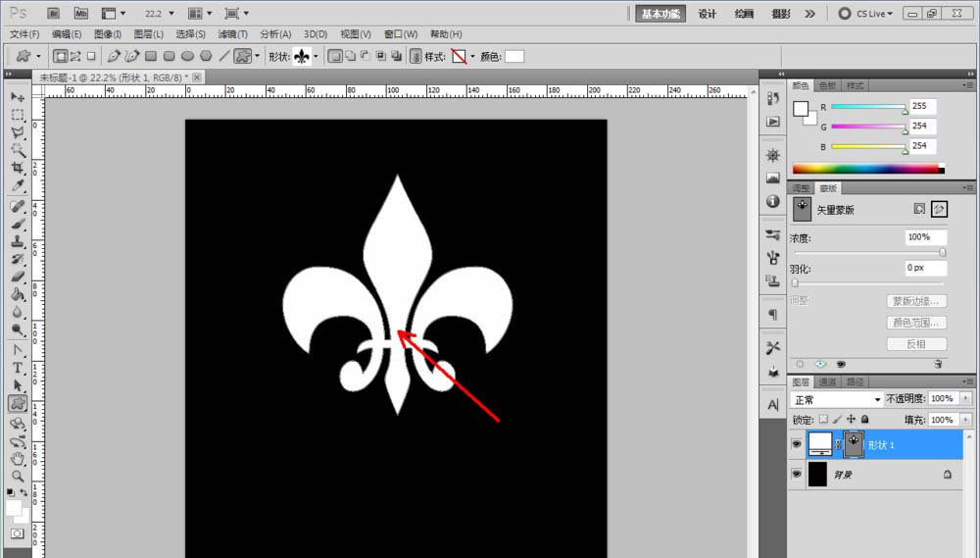The height and width of the screenshot is (558, 980).
Task: Click the 羽化 feather value field
Action: tap(925, 268)
